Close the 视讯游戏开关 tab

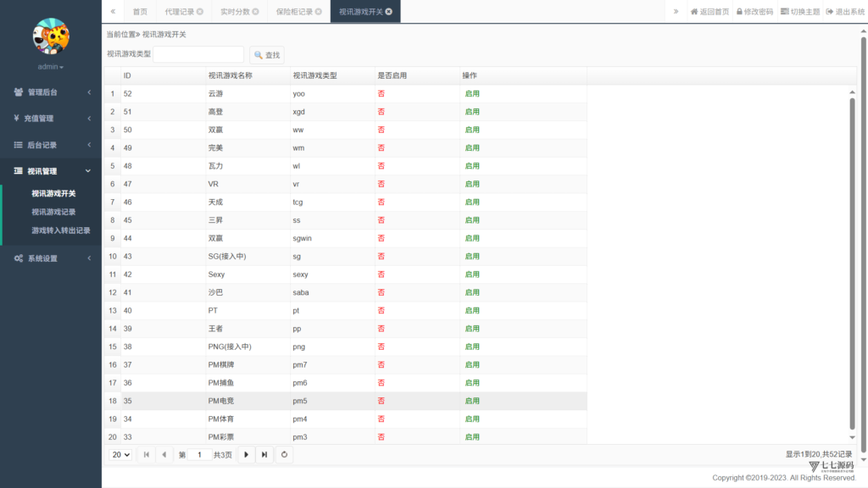[388, 12]
